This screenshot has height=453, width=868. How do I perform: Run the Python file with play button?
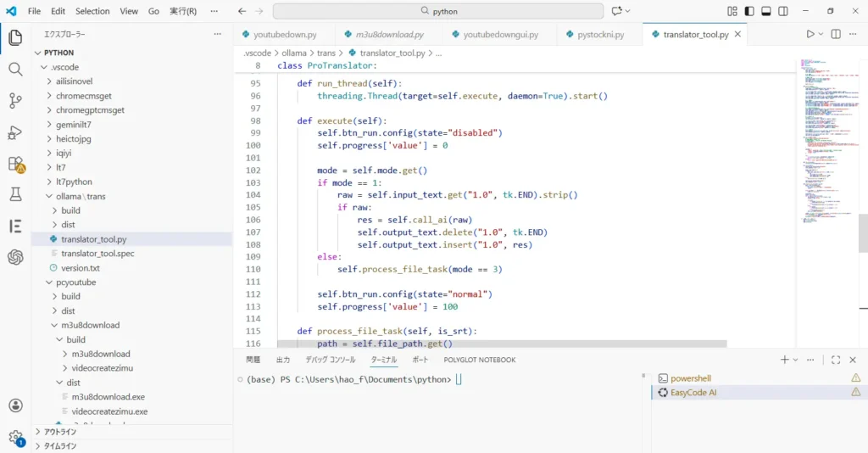pos(810,34)
